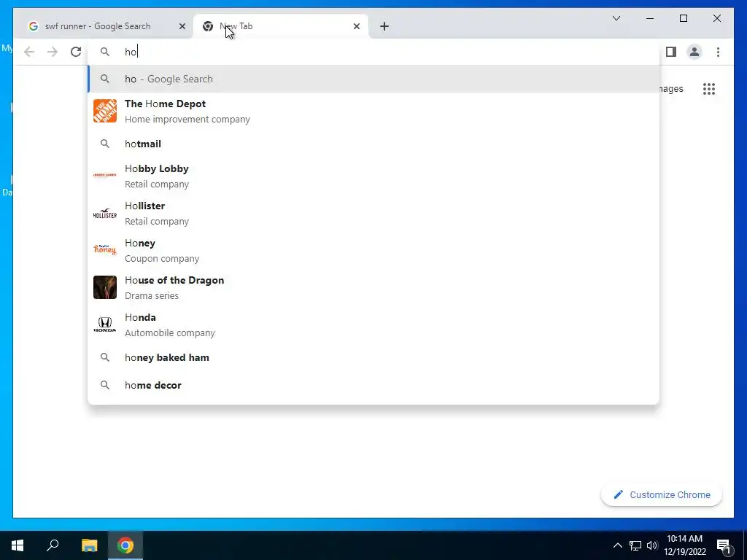Select the New Tab tab

281,27
